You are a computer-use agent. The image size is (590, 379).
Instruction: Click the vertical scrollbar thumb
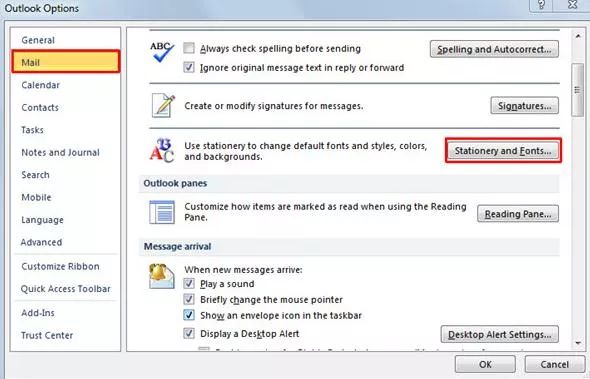tap(578, 90)
